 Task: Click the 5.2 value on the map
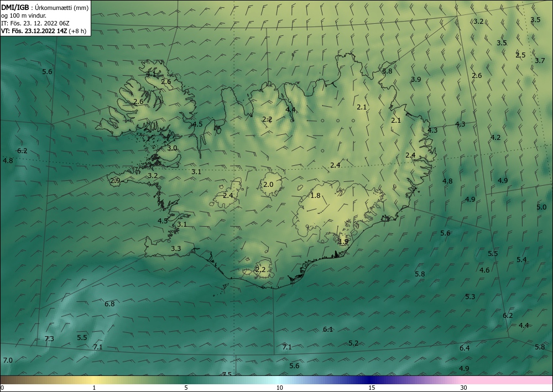(353, 343)
